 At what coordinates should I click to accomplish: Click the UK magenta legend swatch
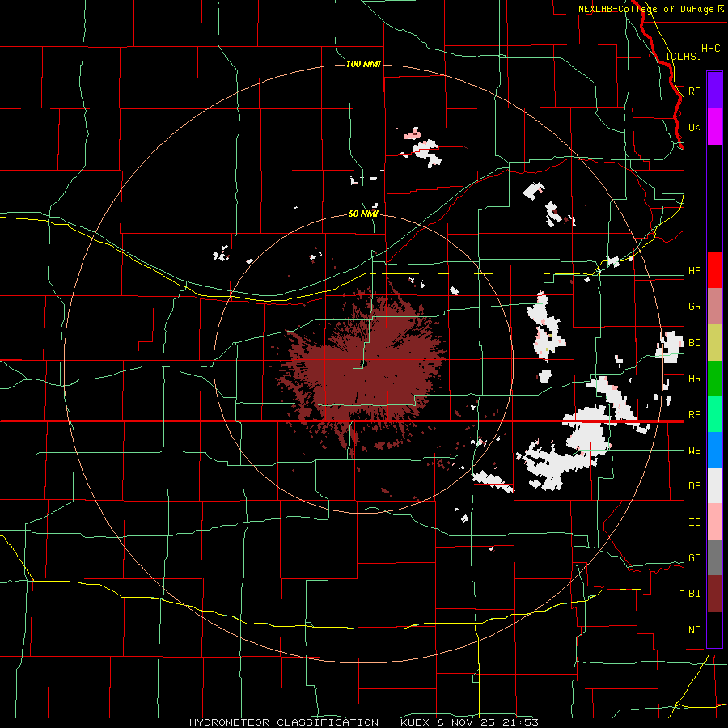714,127
